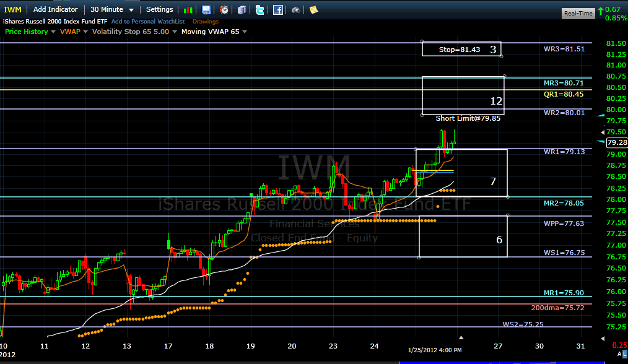
Task: Open the yellow sticky note icon
Action: (314, 9)
